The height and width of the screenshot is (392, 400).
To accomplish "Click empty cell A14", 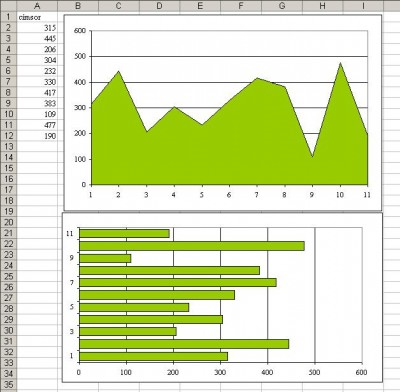I will pyautogui.click(x=37, y=157).
